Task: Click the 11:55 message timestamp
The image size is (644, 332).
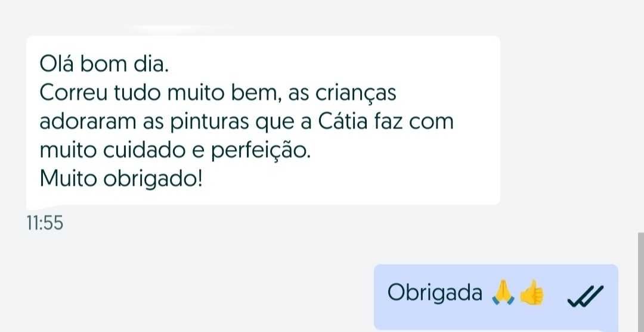Action: click(45, 223)
